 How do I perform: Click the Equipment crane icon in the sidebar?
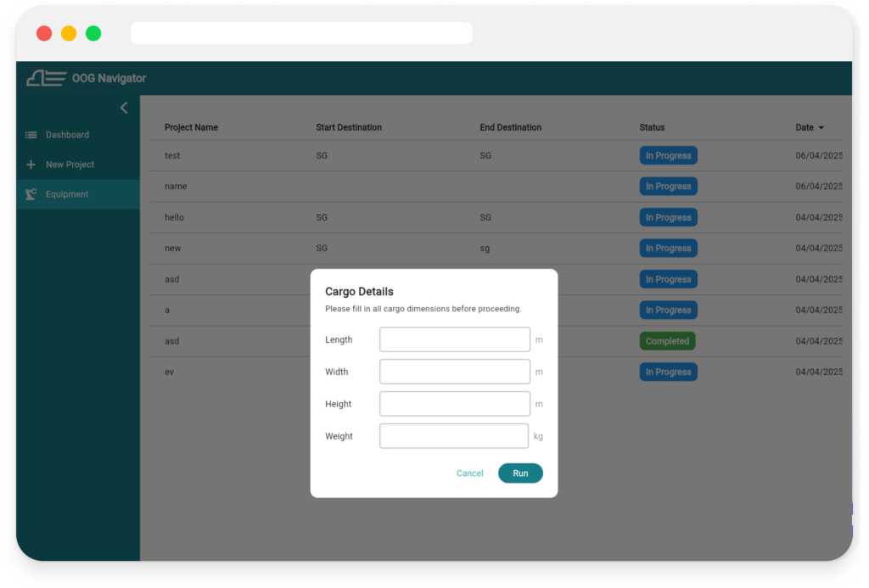[x=30, y=193]
